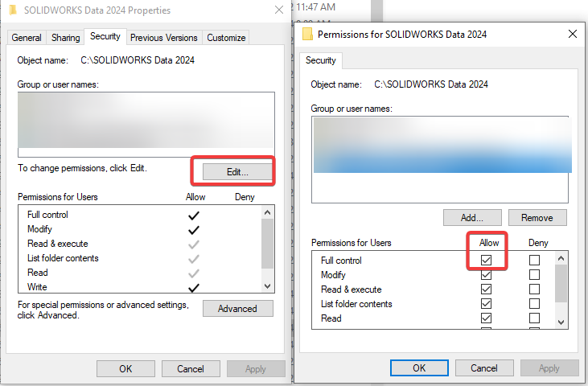Click Remove button in Permissions dialog
Image resolution: width=588 pixels, height=386 pixels.
(537, 218)
